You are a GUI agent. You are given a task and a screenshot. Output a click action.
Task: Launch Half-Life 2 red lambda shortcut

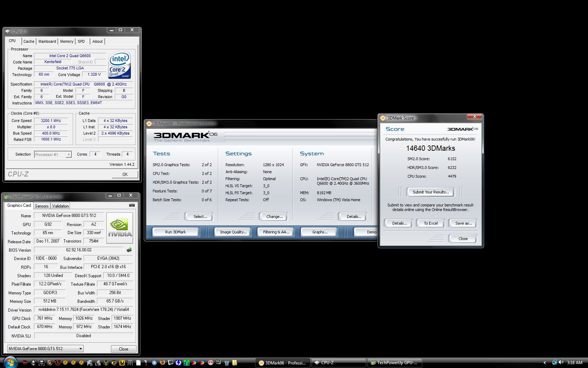[x=58, y=363]
